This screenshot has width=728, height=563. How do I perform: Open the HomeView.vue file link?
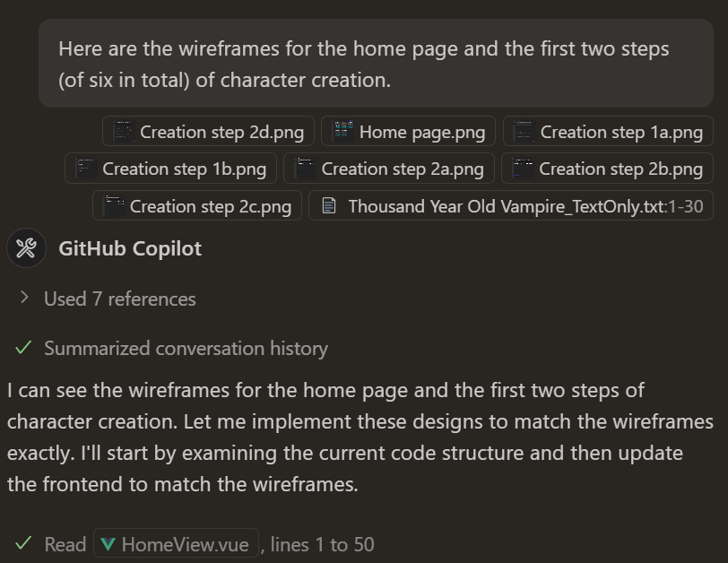click(176, 543)
